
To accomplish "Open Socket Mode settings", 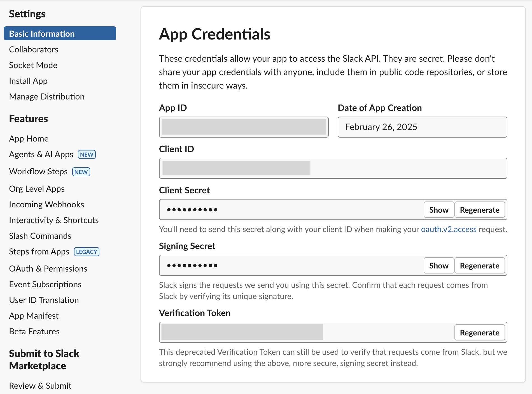I will tap(33, 65).
